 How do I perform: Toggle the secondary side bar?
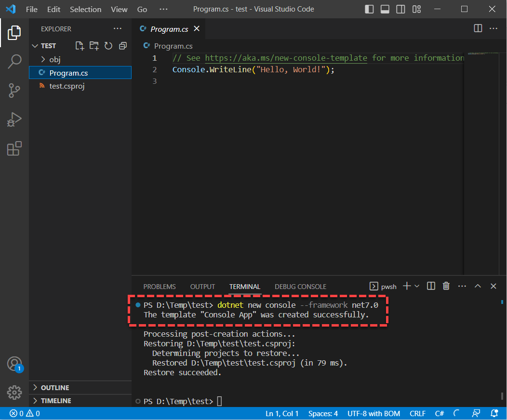pyautogui.click(x=400, y=9)
